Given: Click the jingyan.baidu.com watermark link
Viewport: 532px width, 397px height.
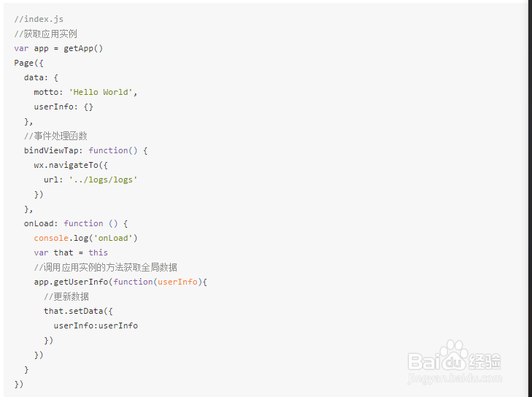Looking at the screenshot, I should 455,377.
